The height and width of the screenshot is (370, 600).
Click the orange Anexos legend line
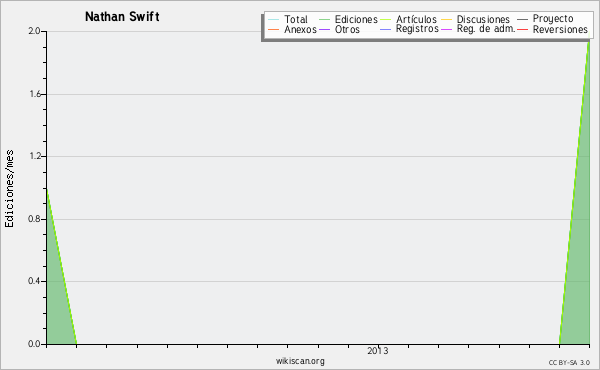click(x=274, y=30)
